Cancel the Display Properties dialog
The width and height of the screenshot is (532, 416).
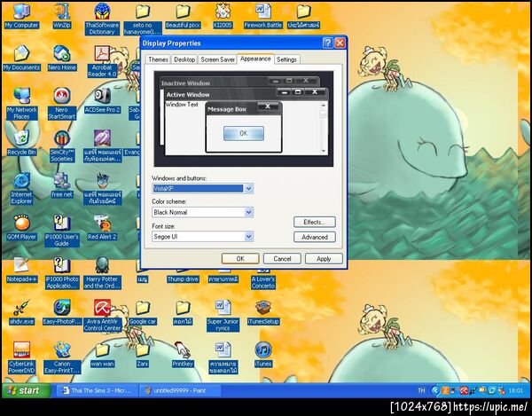point(282,258)
